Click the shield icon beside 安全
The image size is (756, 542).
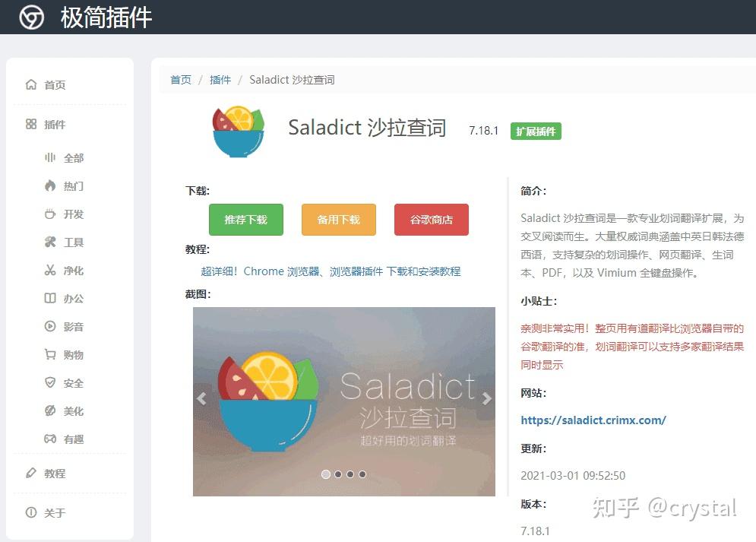pos(50,382)
